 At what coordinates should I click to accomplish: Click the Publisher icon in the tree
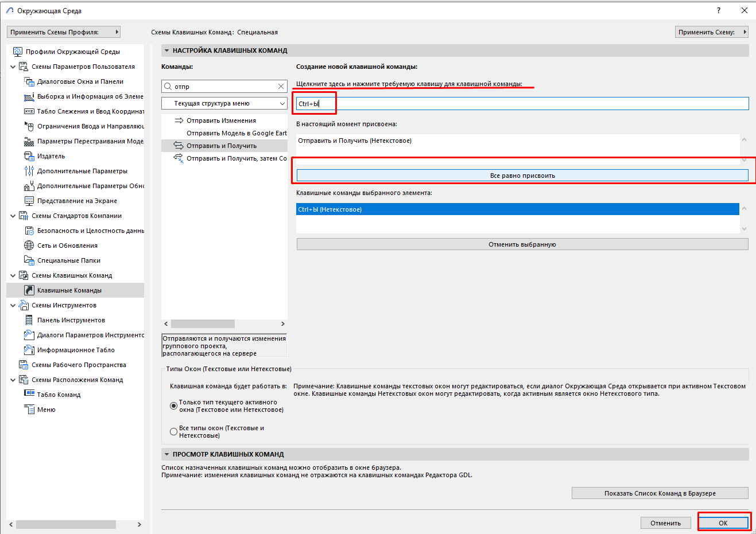click(29, 156)
